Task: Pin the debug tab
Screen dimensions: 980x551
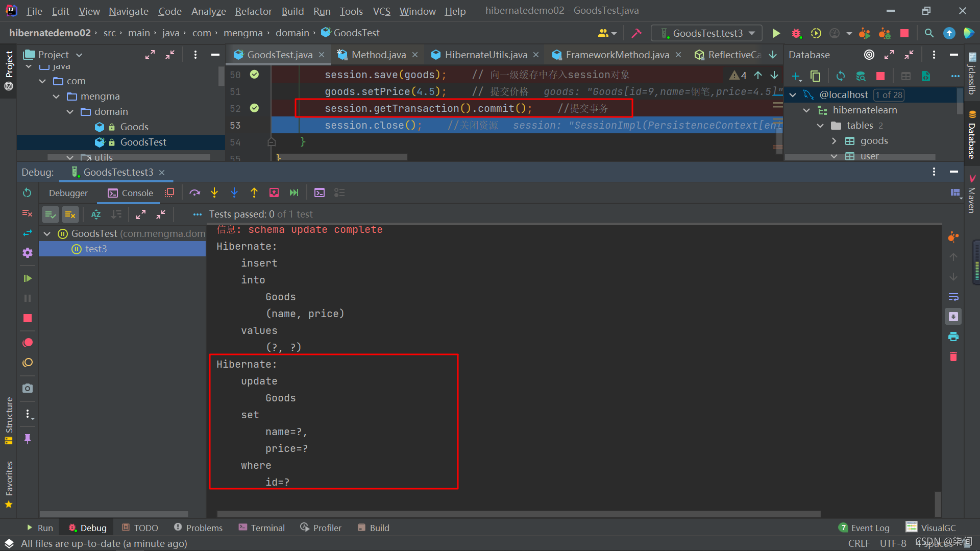Action: pyautogui.click(x=28, y=439)
